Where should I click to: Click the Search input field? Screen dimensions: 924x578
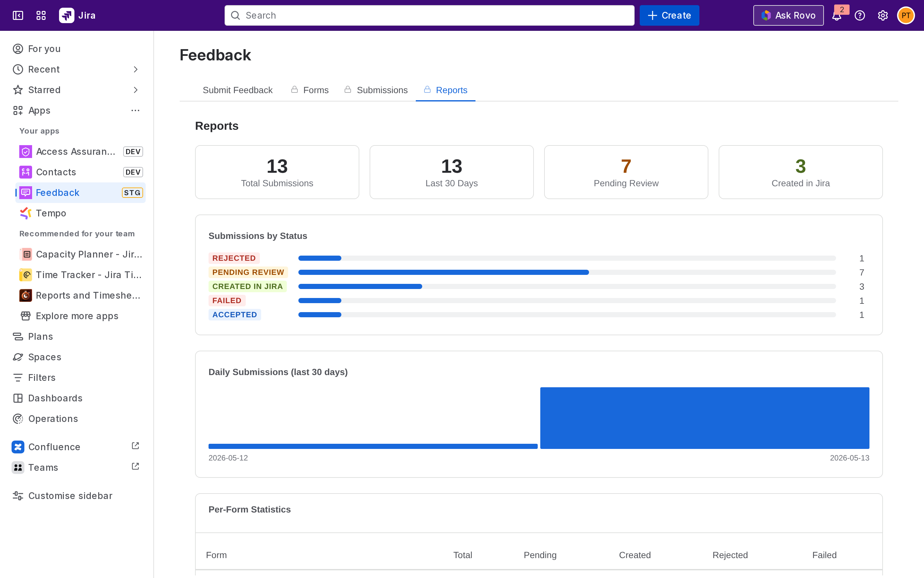click(x=429, y=15)
